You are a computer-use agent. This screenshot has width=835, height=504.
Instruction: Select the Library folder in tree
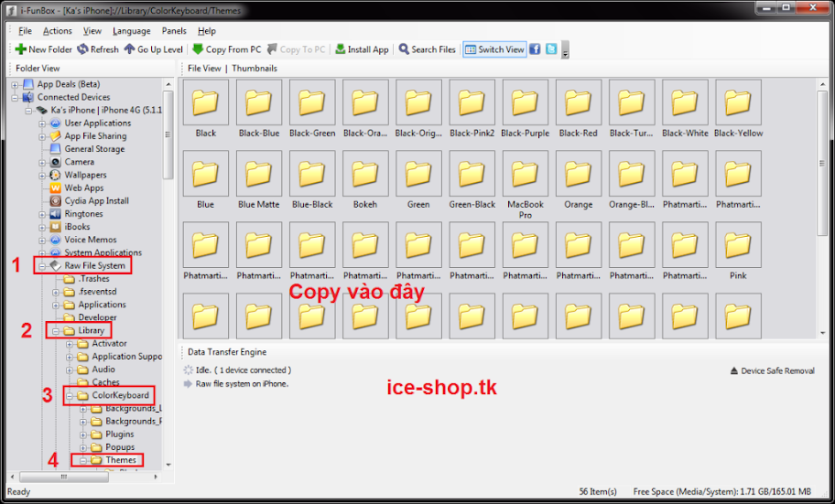[91, 330]
